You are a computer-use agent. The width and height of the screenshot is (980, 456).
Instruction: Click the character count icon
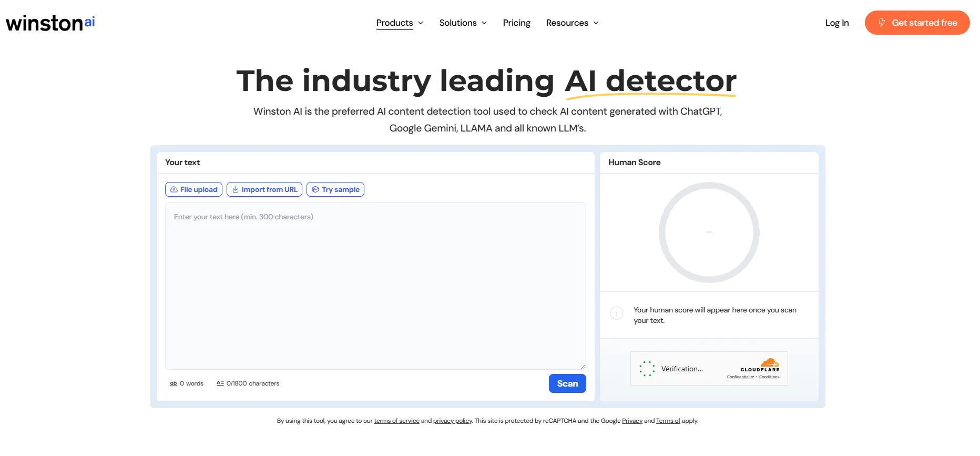pos(220,383)
